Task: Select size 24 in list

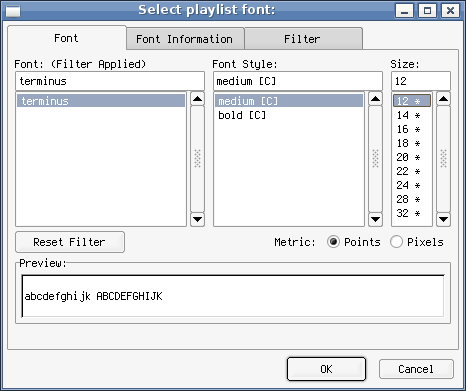Action: (x=412, y=185)
